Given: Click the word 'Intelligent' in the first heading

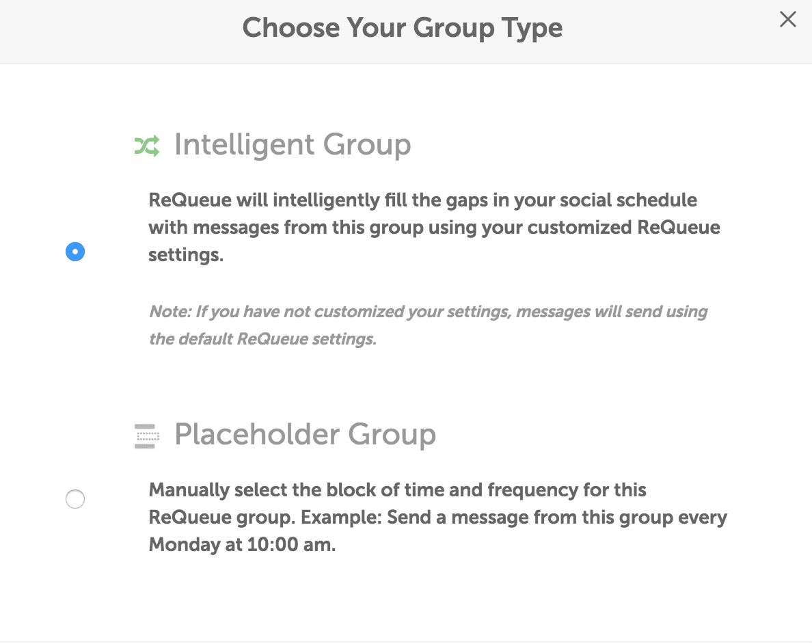Looking at the screenshot, I should (x=245, y=145).
